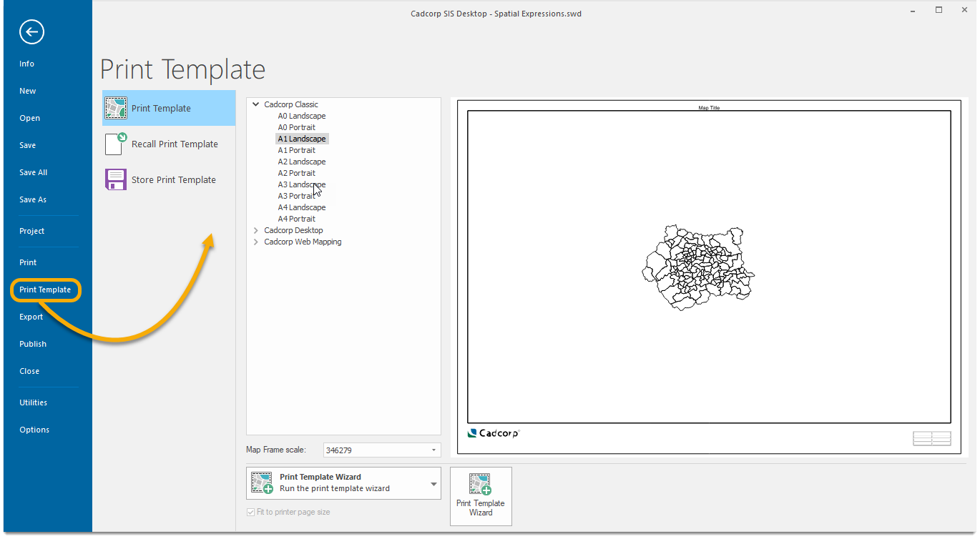Click the Cadcorp logo in preview
The width and height of the screenshot is (980, 539).
(x=493, y=433)
